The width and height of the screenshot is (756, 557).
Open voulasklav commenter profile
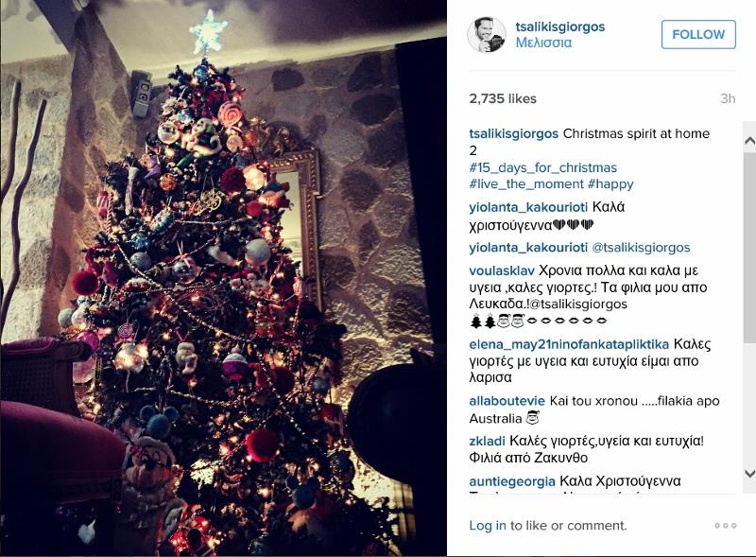point(502,270)
